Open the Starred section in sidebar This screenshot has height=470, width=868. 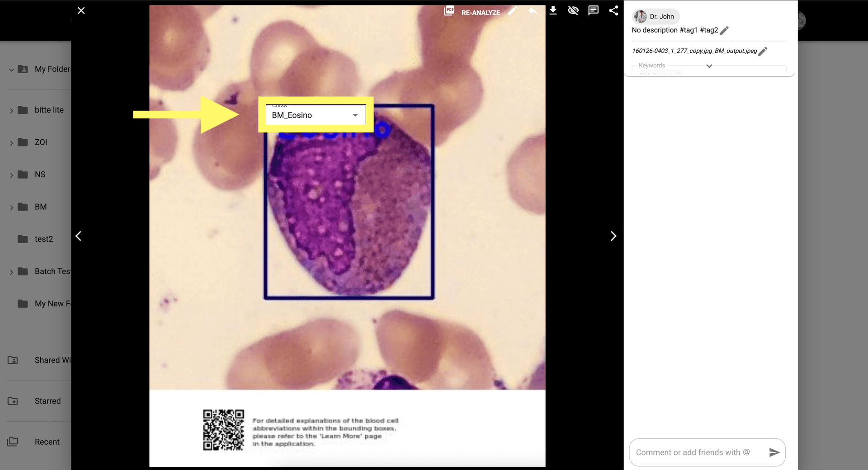pos(47,401)
